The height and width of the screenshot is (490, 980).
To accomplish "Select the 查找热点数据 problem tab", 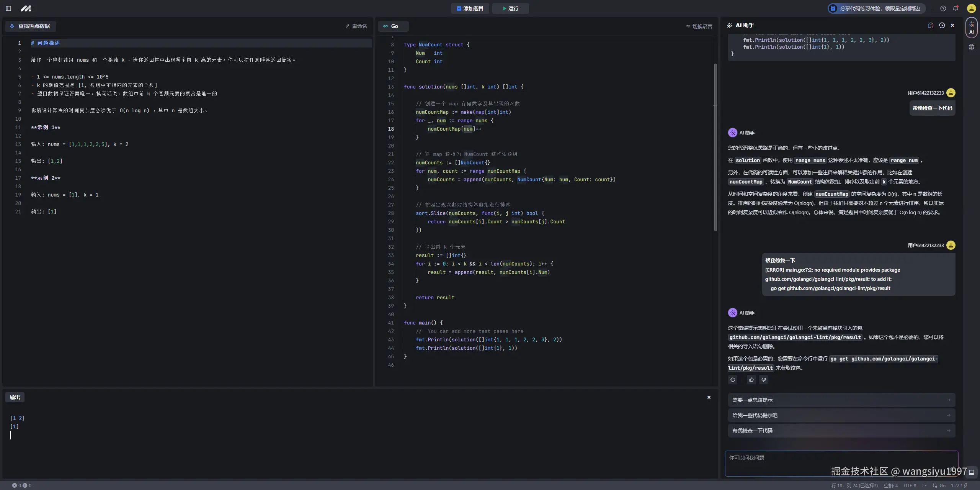I will [x=31, y=26].
